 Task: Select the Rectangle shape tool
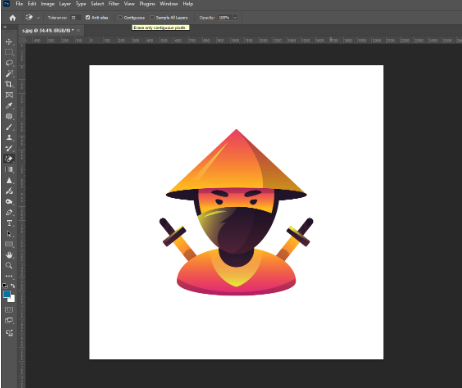coord(9,244)
